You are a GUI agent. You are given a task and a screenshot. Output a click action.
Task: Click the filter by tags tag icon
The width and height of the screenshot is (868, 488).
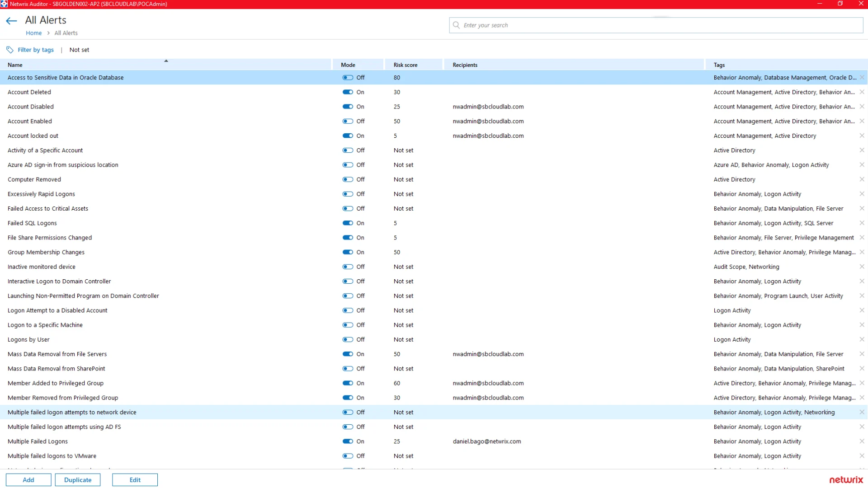pyautogui.click(x=10, y=50)
